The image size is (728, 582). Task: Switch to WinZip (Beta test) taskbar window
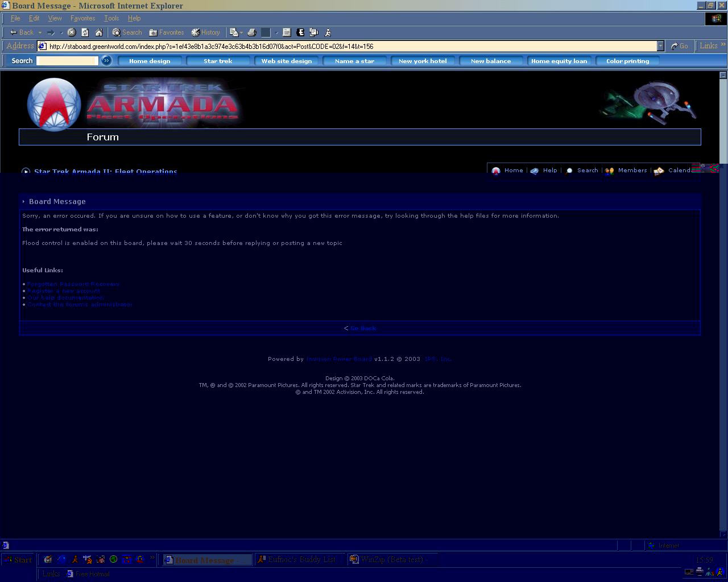392,560
